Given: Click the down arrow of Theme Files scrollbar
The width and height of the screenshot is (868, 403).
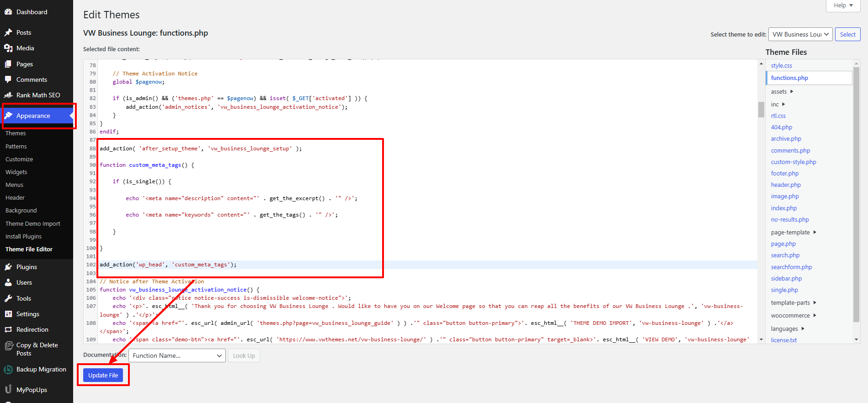Looking at the screenshot, I should [x=856, y=339].
